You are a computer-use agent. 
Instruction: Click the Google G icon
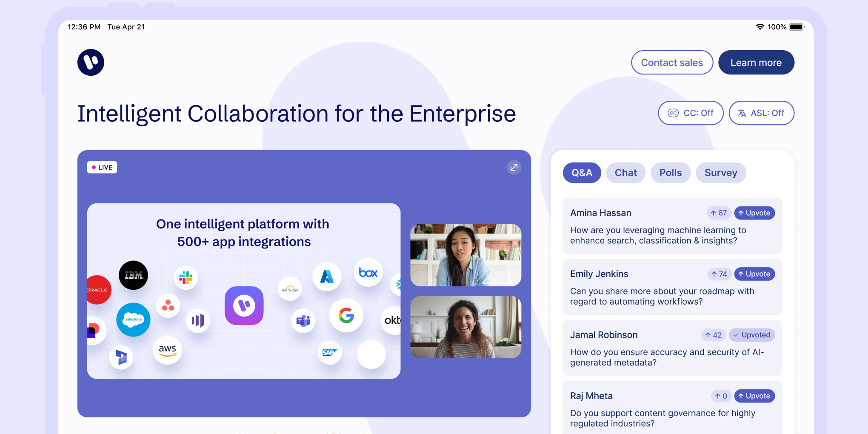point(346,316)
